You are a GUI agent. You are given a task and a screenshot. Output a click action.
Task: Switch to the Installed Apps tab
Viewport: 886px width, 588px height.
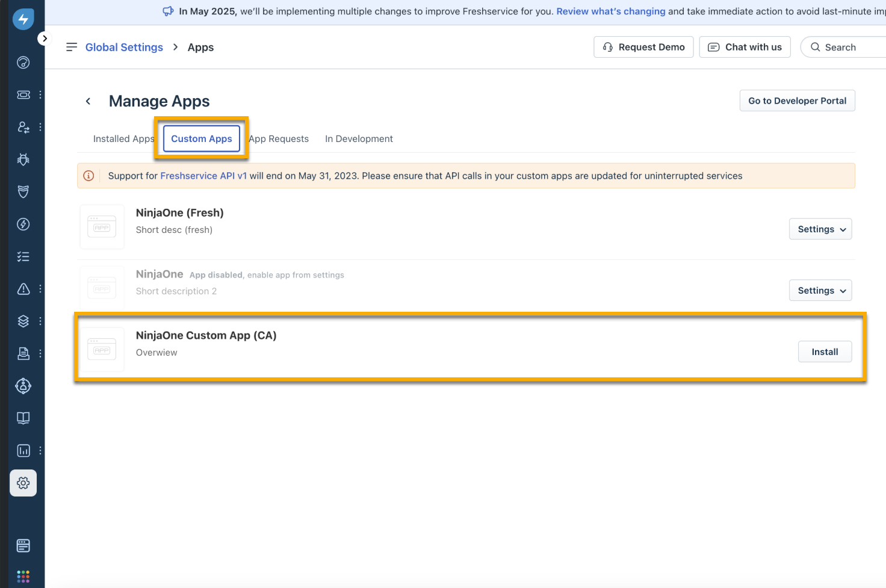[123, 139]
